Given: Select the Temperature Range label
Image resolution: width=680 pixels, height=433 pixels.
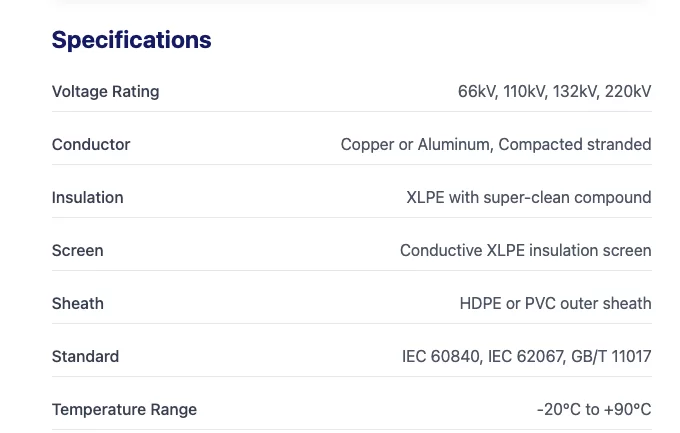Looking at the screenshot, I should pos(124,410).
